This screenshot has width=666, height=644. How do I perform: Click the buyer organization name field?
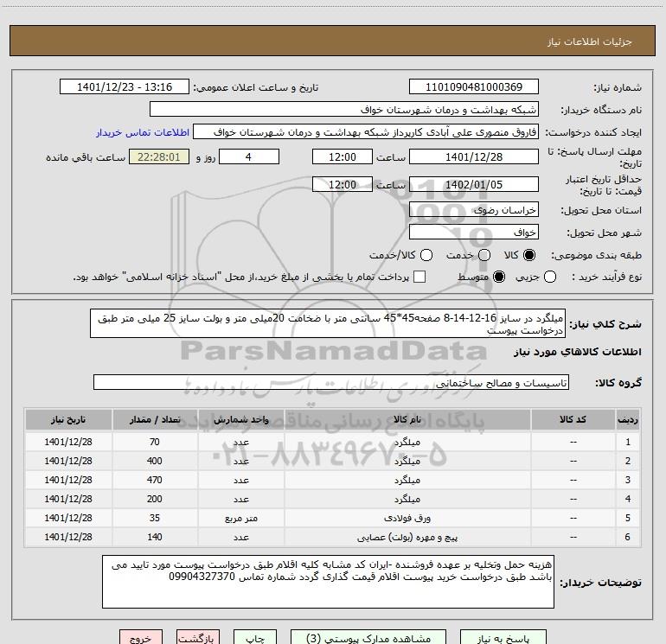click(344, 110)
